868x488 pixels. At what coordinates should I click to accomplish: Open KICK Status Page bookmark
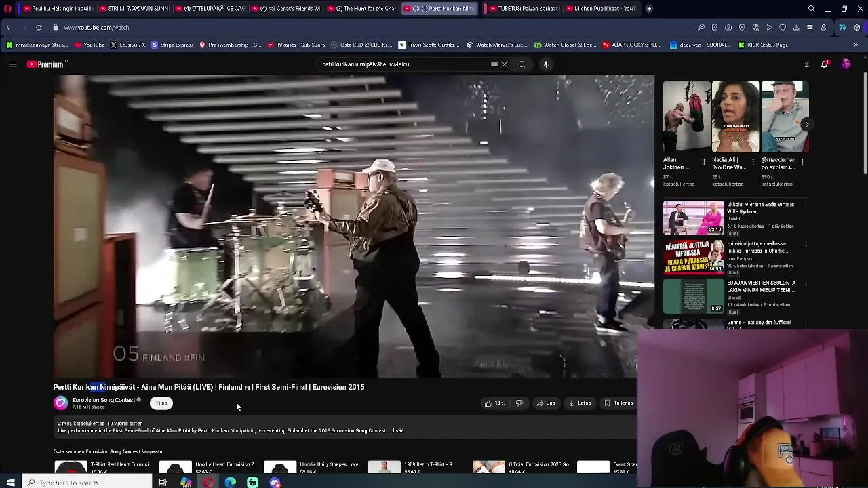click(763, 45)
